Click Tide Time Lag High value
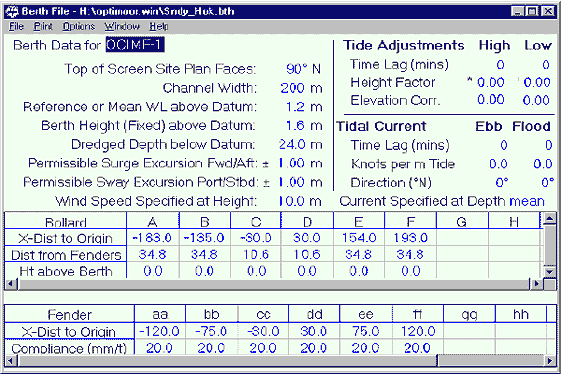Image resolution: width=561 pixels, height=374 pixels. (x=500, y=65)
